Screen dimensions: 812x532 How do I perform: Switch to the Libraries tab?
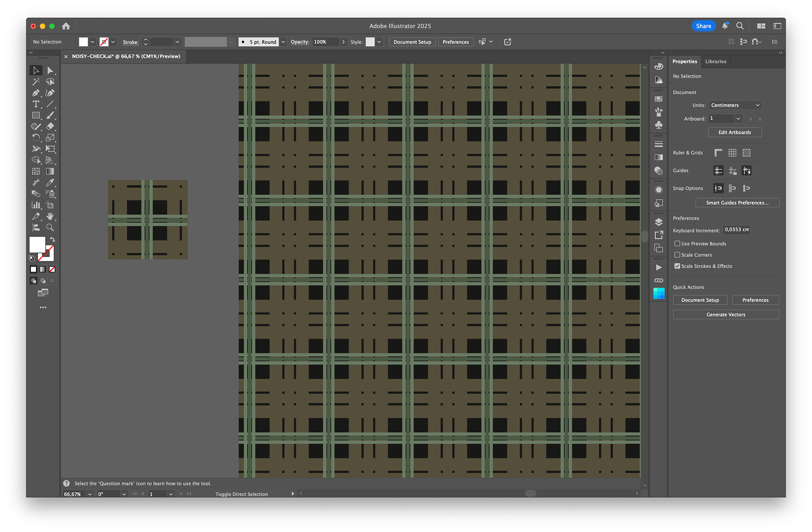click(x=716, y=61)
